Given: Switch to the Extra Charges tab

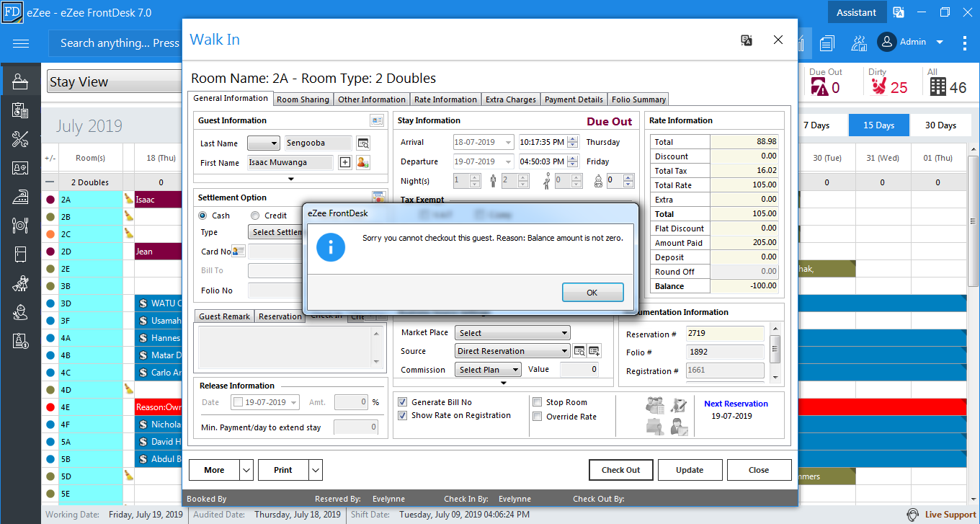Looking at the screenshot, I should point(511,99).
